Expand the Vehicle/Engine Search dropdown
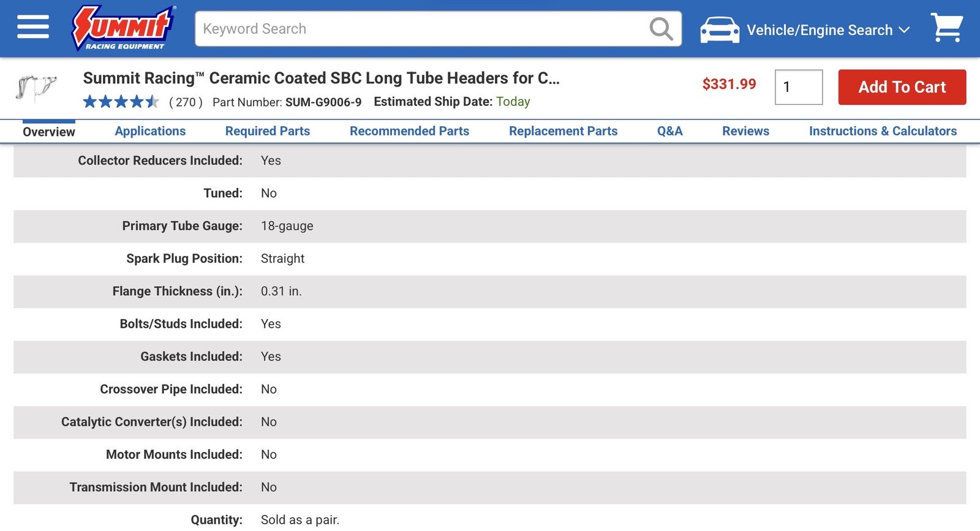The width and height of the screenshot is (980, 531). 827,30
